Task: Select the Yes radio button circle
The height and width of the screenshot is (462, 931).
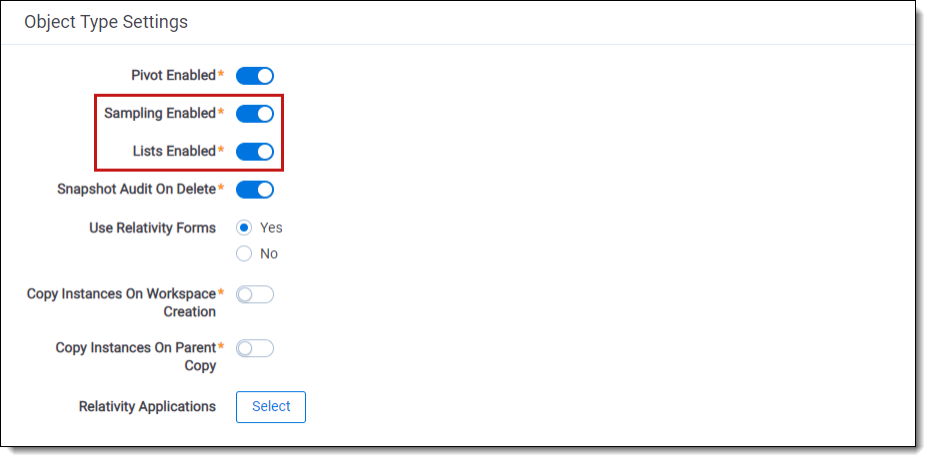Action: (244, 228)
